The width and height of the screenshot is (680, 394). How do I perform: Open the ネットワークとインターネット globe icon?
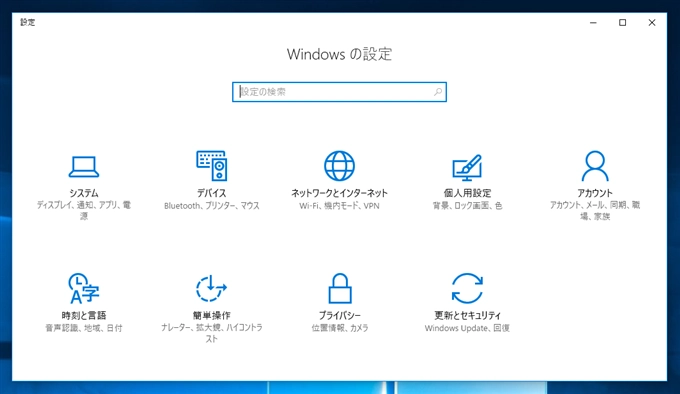(x=339, y=166)
